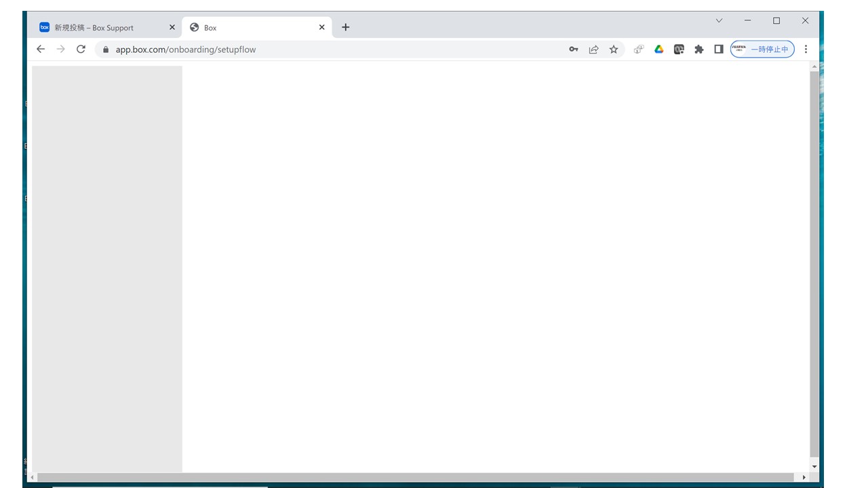Close the 新規投稿 – Box Support tab
The width and height of the screenshot is (868, 488).
click(172, 28)
